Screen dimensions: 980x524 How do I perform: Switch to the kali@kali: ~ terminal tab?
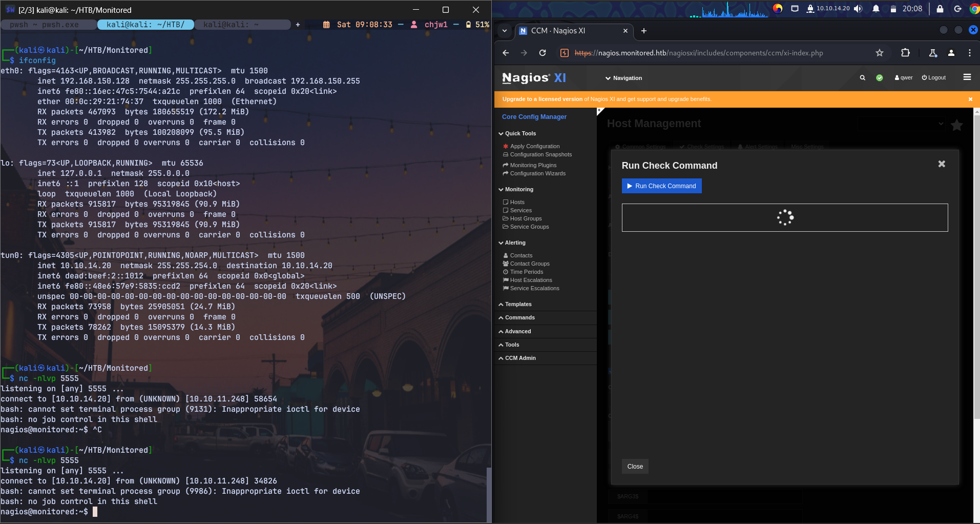[243, 25]
